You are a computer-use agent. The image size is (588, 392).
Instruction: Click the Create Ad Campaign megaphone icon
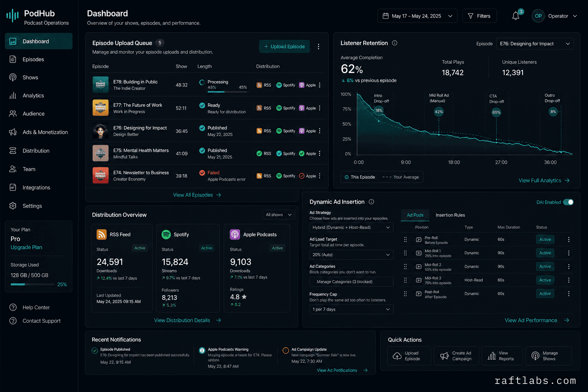444,356
